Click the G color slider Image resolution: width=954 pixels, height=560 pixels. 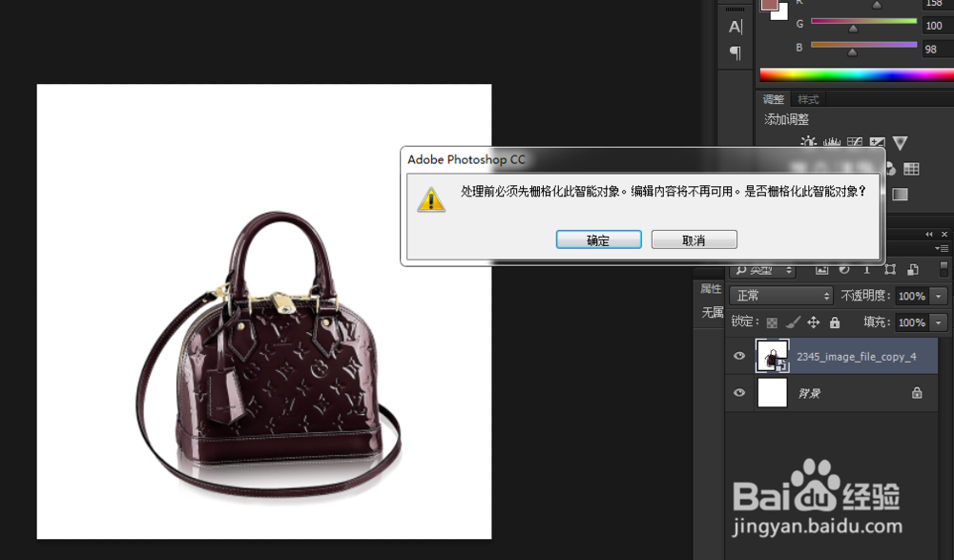click(864, 21)
